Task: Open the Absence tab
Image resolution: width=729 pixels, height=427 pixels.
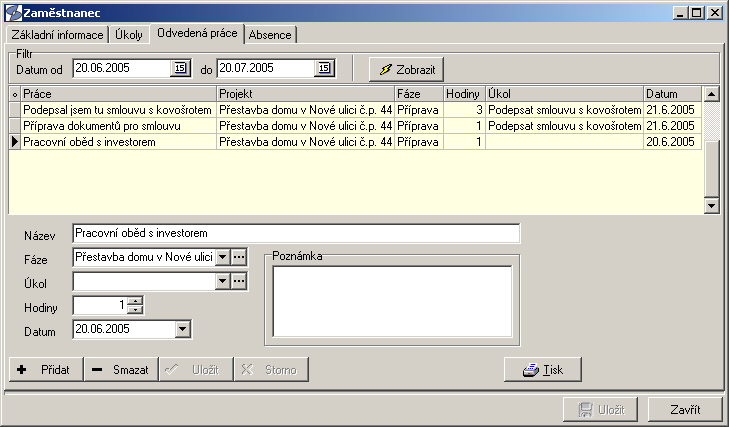Action: [271, 35]
